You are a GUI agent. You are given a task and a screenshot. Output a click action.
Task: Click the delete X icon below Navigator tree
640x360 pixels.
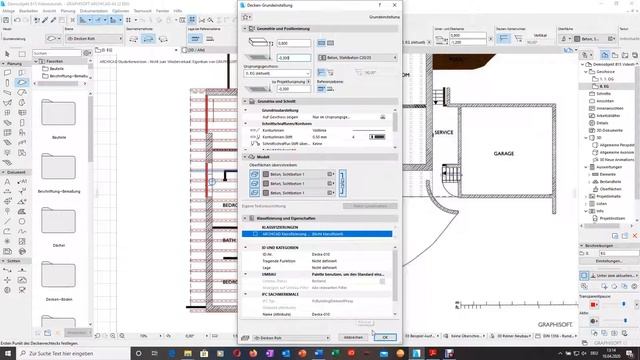click(635, 236)
